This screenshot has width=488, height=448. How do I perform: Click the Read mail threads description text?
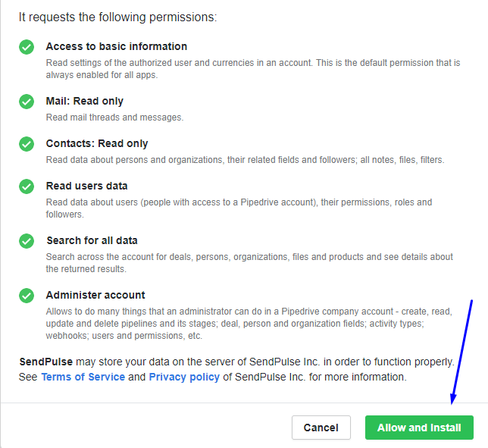coord(115,117)
